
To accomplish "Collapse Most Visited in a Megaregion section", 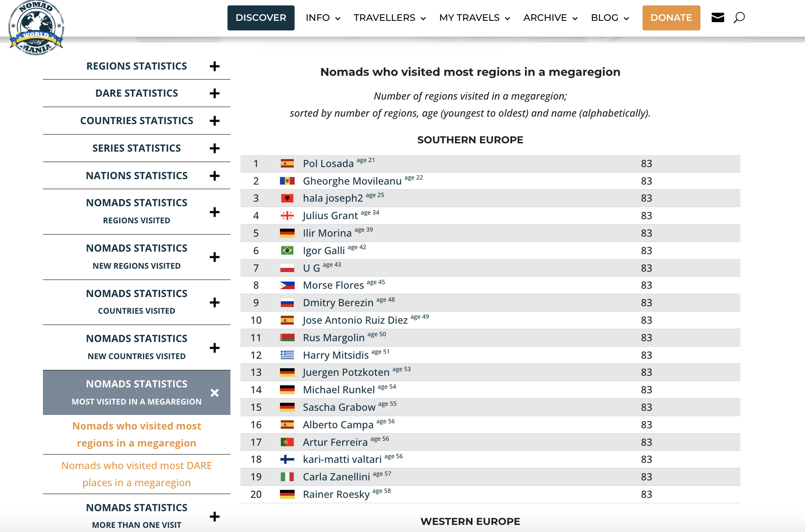I will coord(215,393).
